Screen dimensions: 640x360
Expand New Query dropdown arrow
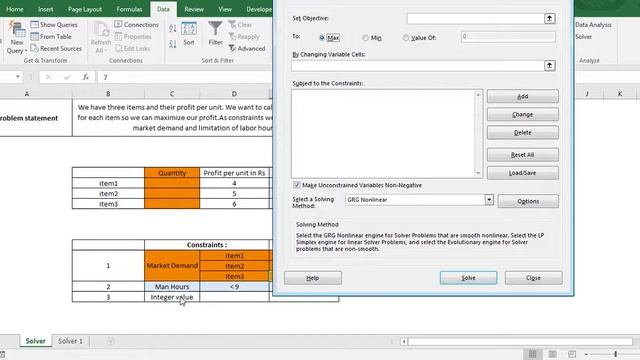26,51
